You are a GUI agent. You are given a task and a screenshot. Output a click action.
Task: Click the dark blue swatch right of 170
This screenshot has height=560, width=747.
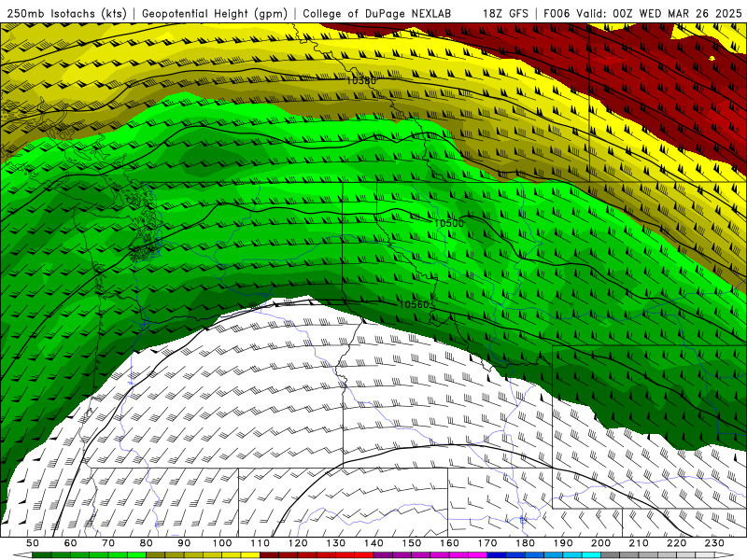[x=497, y=555]
